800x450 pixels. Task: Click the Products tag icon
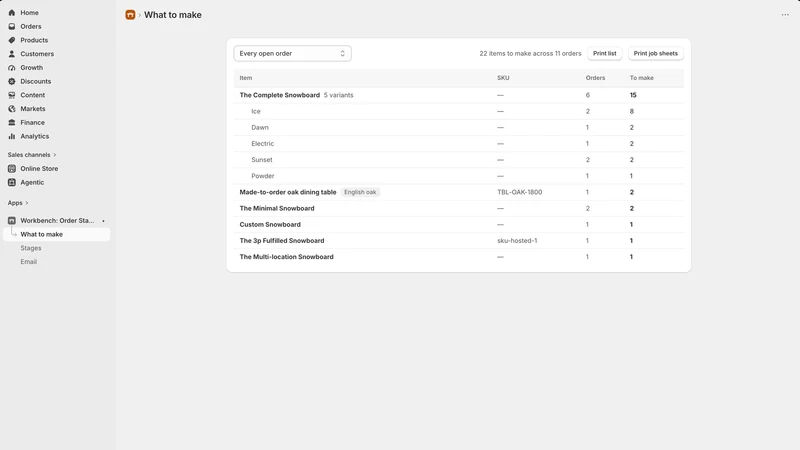(x=12, y=40)
